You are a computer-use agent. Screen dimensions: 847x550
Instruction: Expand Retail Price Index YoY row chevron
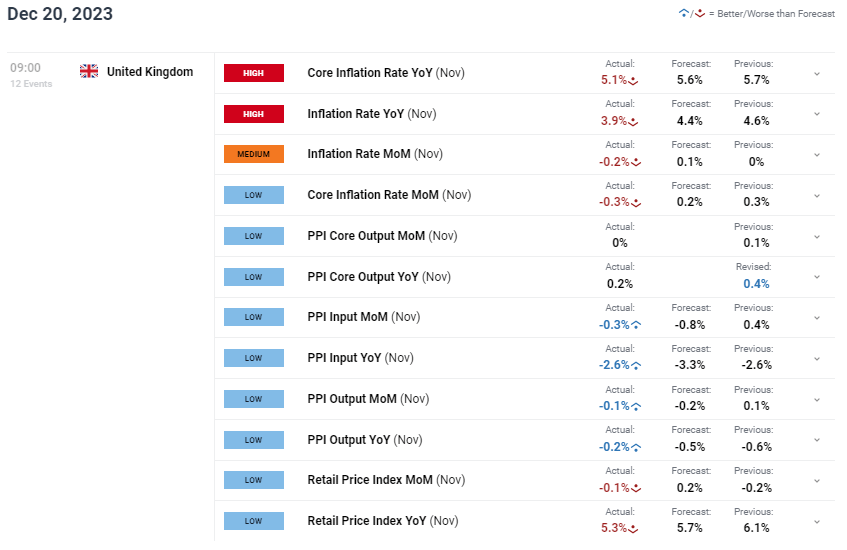pyautogui.click(x=817, y=522)
